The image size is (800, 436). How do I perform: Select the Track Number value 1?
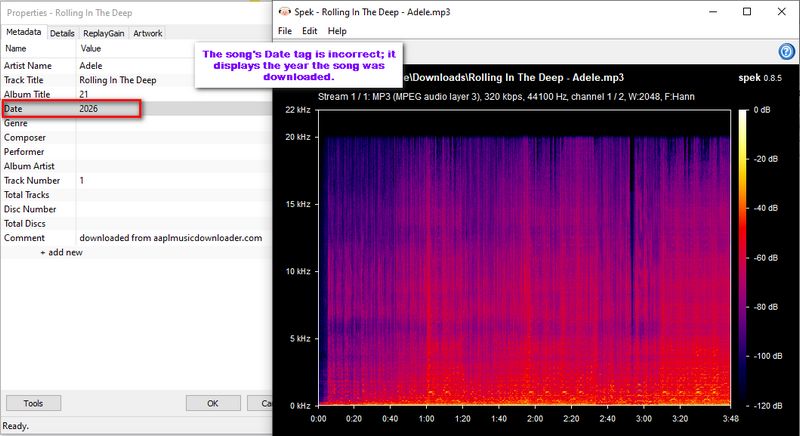point(82,181)
